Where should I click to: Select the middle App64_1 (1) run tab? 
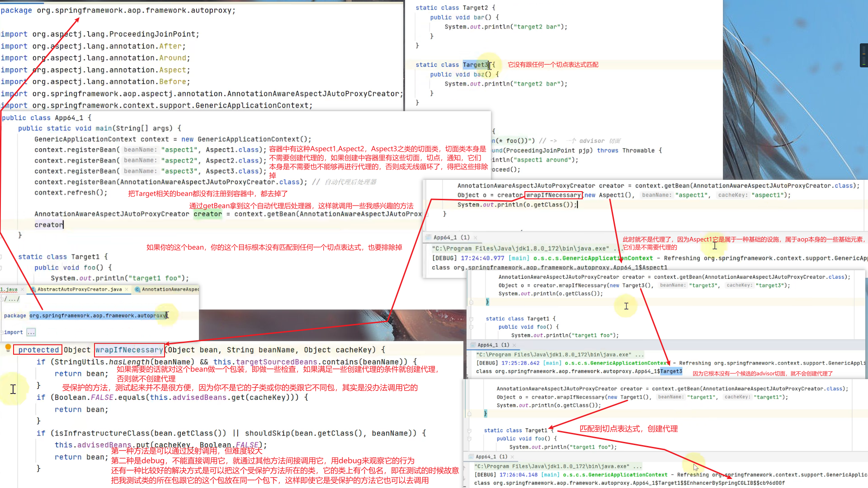493,345
